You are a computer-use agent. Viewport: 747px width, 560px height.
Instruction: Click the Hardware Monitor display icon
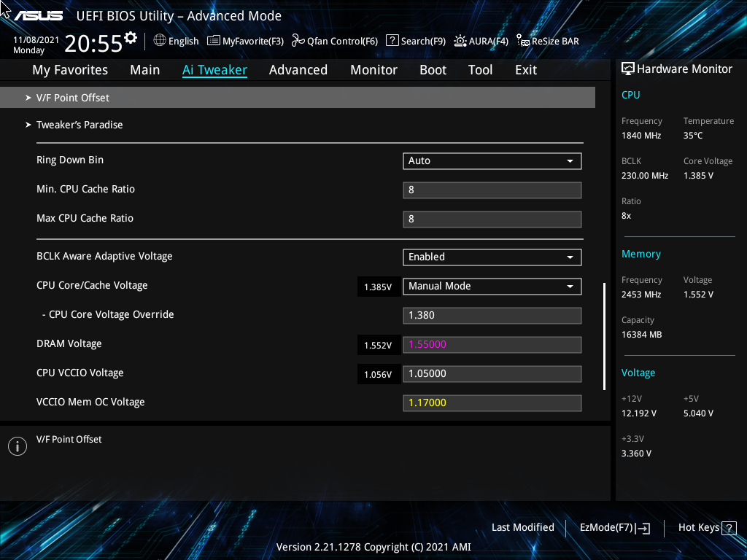[x=628, y=69]
